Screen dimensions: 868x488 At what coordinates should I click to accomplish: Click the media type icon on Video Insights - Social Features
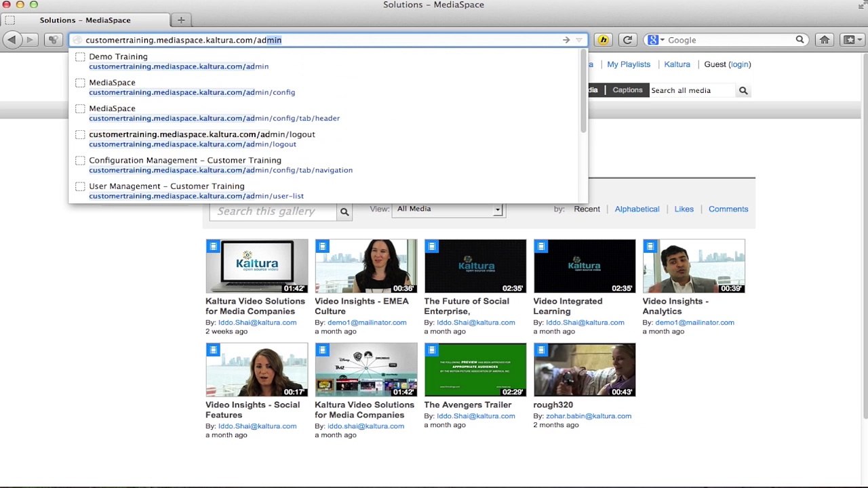coord(213,350)
